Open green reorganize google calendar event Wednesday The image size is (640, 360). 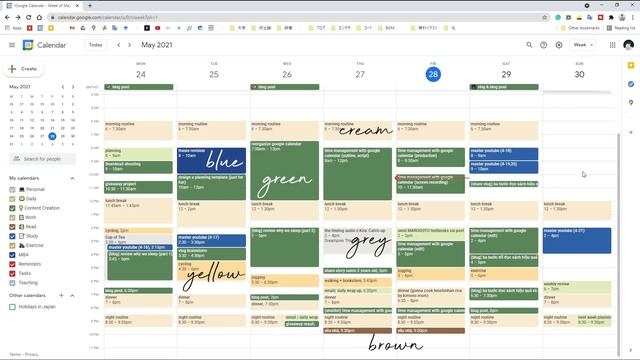(284, 171)
